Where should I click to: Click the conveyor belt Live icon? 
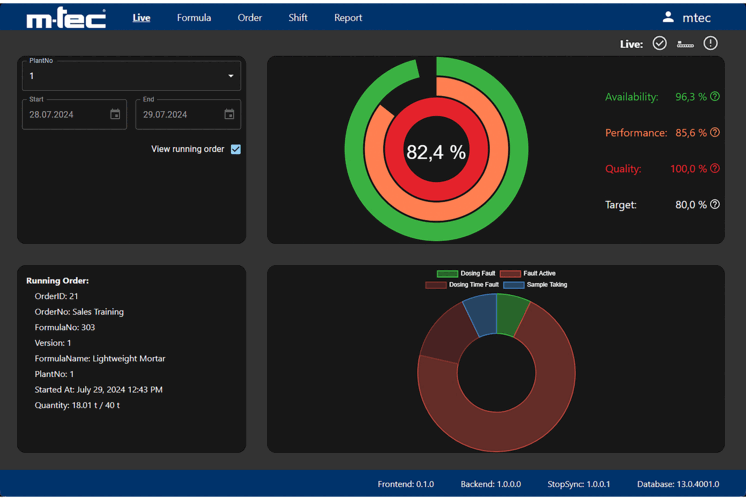pyautogui.click(x=685, y=44)
